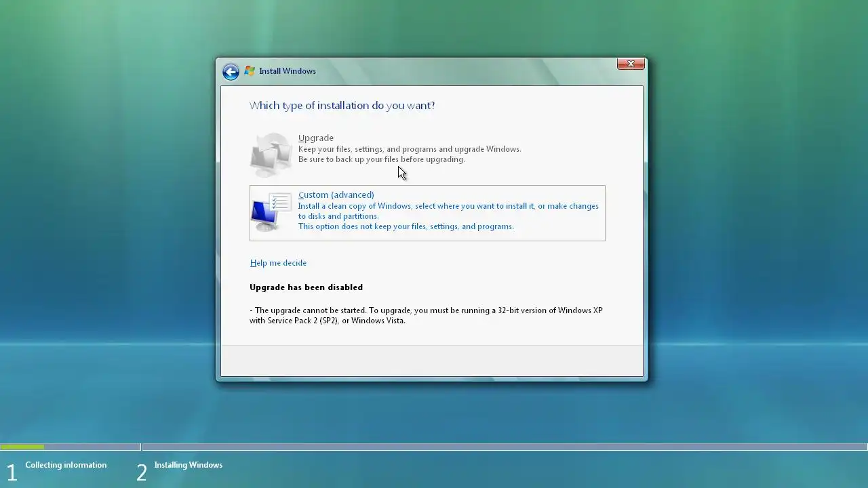Click the Custom install computer icon
The width and height of the screenshot is (868, 488).
tap(271, 213)
